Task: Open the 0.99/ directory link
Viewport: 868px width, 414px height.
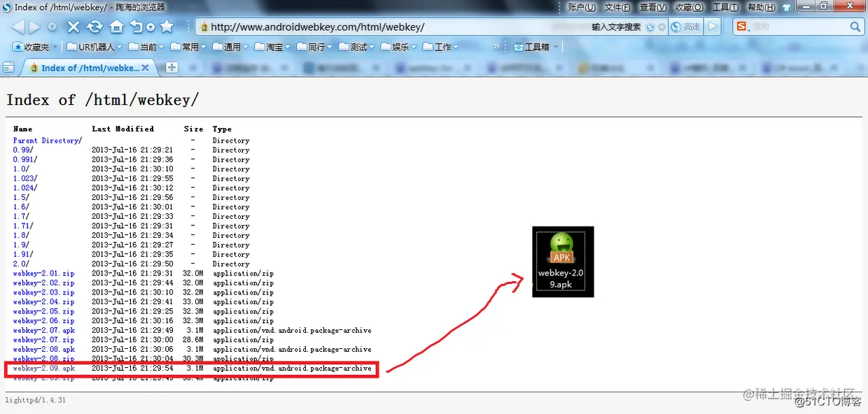Action: 23,150
